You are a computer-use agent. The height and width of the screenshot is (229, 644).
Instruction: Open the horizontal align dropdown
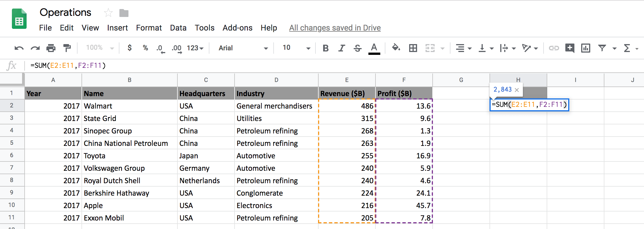point(463,48)
